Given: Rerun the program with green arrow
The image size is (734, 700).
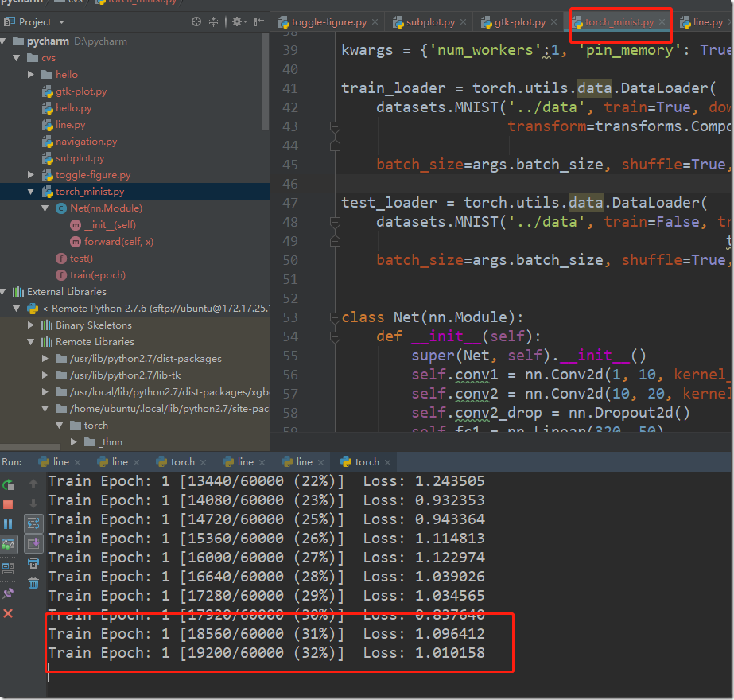Looking at the screenshot, I should [x=8, y=485].
